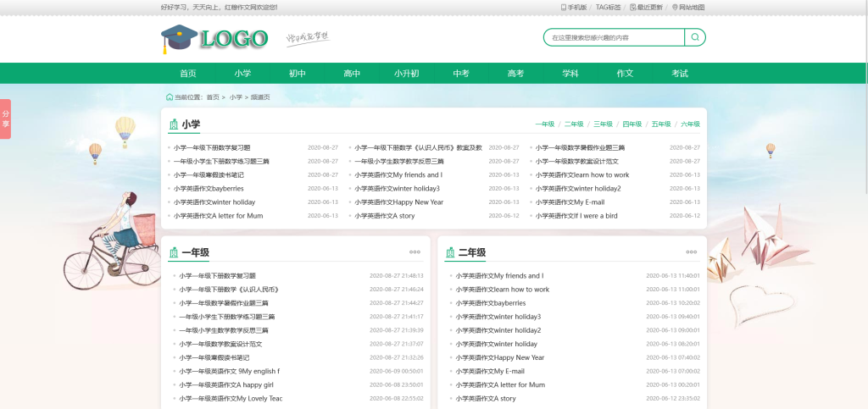Click the building icon beside 一年级 heading
Screen dimensions: 868x409
pos(174,252)
